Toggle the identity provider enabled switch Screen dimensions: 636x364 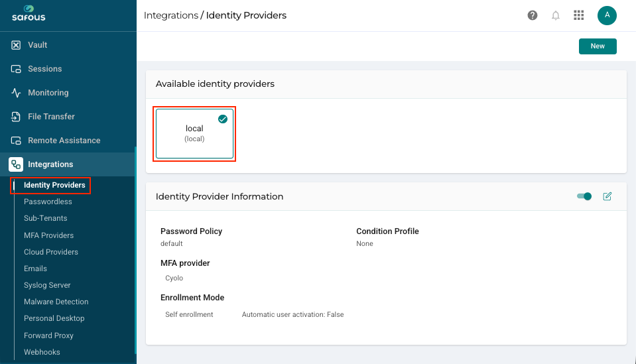click(584, 197)
